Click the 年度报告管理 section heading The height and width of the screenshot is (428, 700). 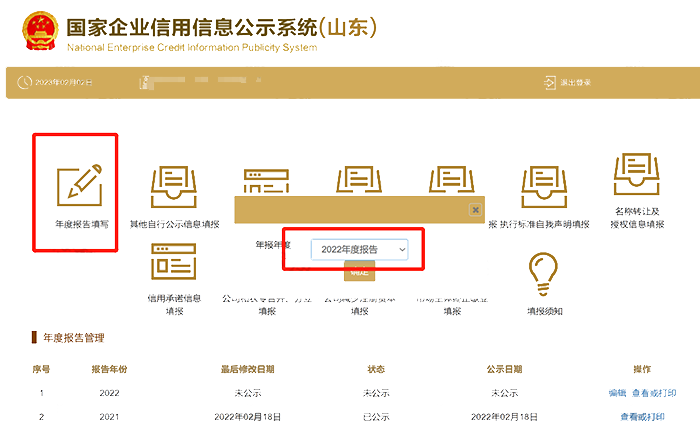pos(74,337)
